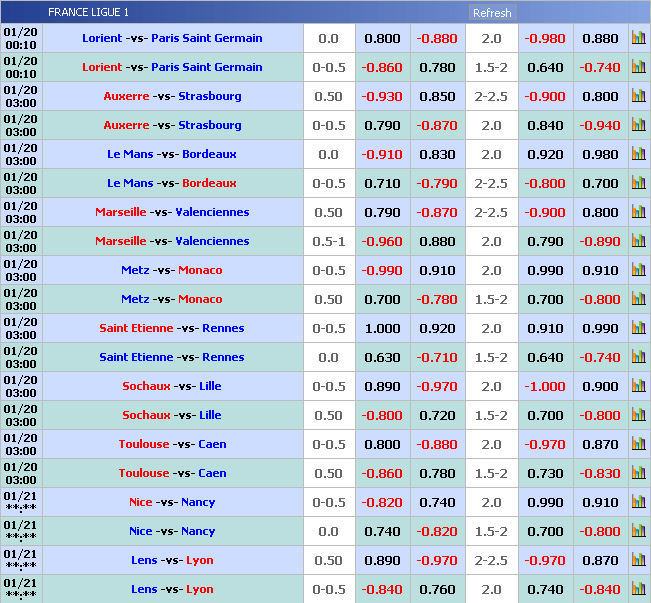Open chart icon for Auxerre row with 0.50 handicap
This screenshot has height=603, width=651.
[638, 97]
